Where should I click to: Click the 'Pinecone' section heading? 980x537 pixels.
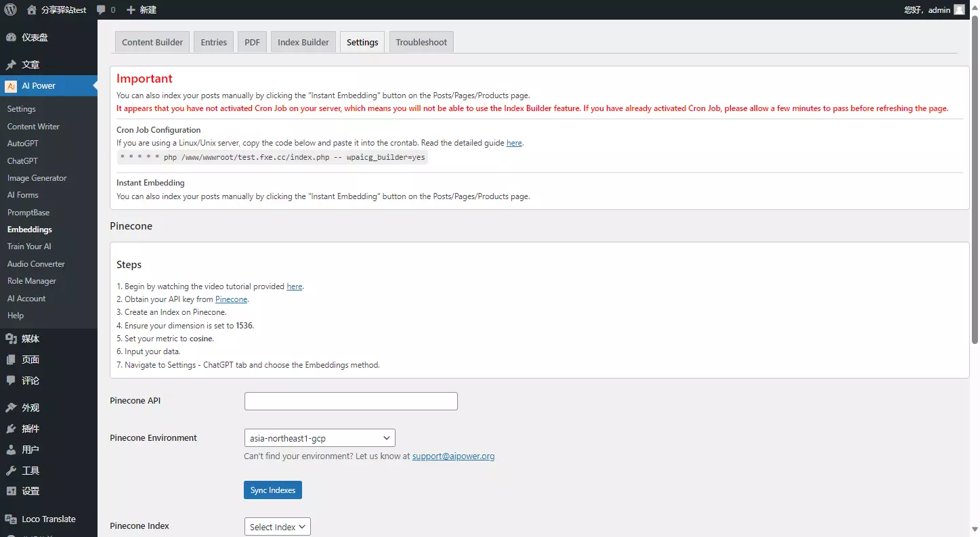tap(131, 226)
